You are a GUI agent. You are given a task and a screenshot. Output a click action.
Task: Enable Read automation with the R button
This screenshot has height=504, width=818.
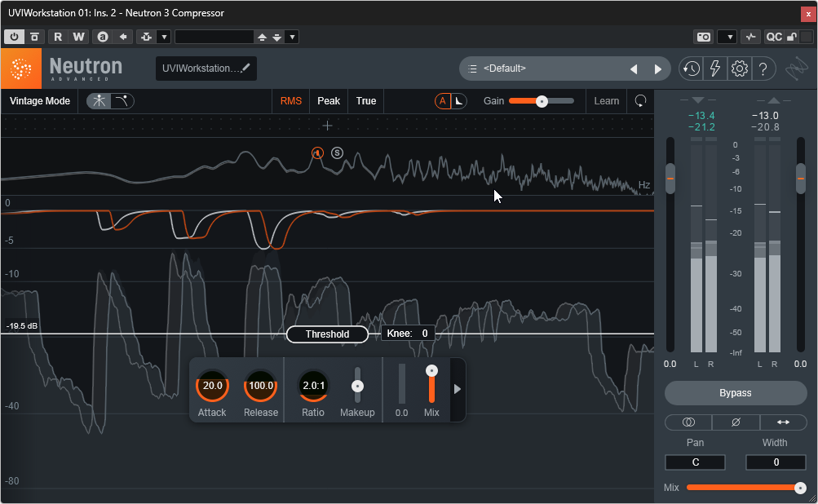58,37
